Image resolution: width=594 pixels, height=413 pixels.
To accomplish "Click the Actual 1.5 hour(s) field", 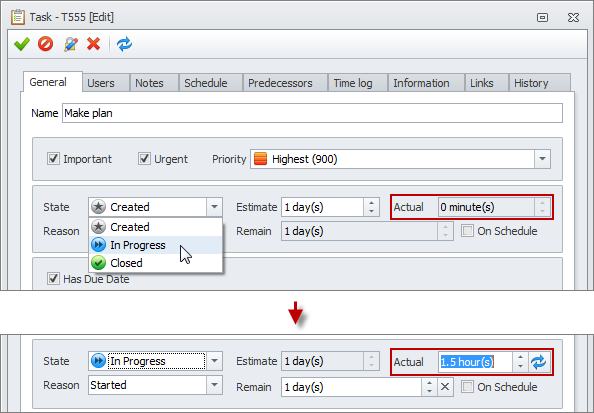I will coord(475,362).
